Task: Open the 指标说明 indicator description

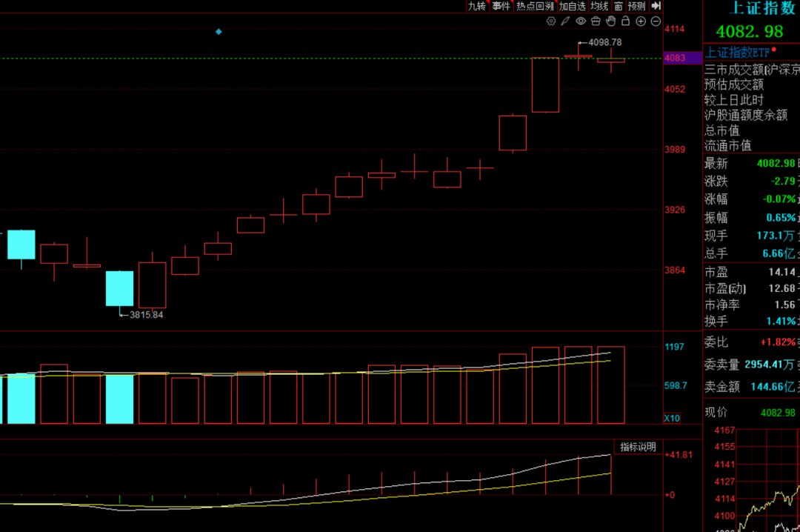Action: pos(638,447)
